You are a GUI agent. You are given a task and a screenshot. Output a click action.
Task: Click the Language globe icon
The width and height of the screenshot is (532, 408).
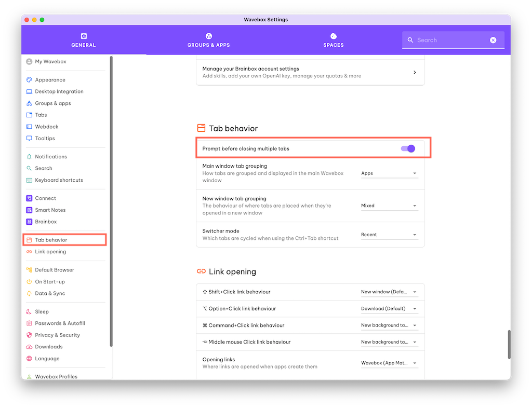click(x=29, y=359)
